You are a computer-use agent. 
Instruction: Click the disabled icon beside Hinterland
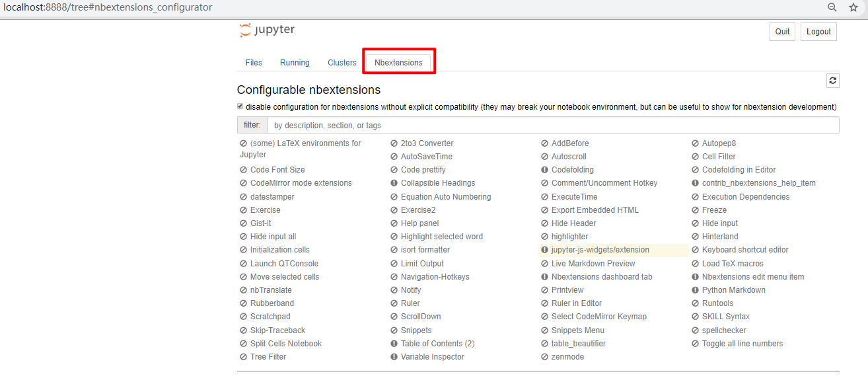(x=696, y=237)
